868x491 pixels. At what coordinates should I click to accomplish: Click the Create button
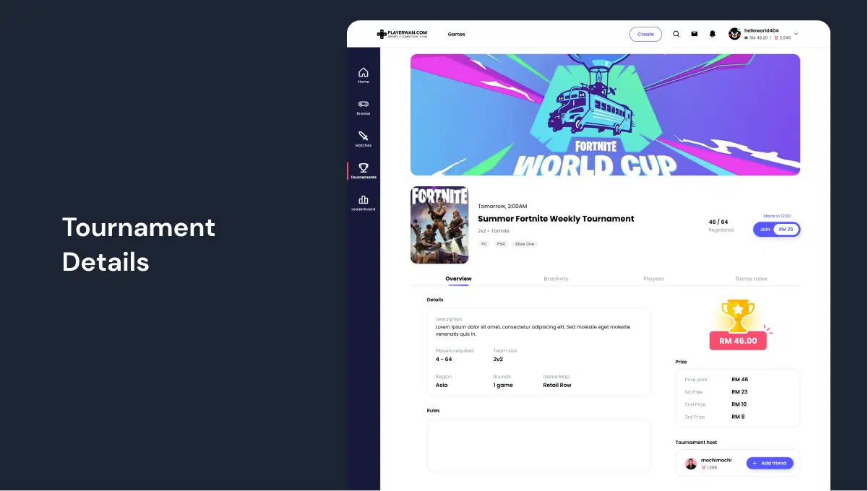(x=645, y=34)
